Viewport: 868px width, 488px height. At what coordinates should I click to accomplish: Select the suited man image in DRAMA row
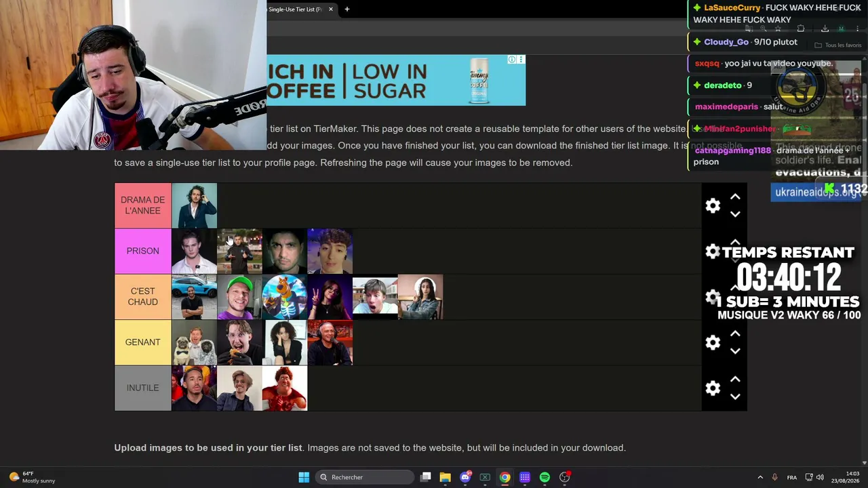point(195,205)
